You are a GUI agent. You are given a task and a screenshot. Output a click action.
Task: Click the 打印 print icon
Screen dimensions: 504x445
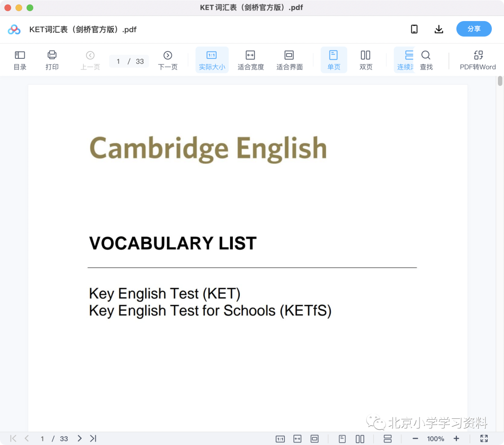click(x=52, y=60)
